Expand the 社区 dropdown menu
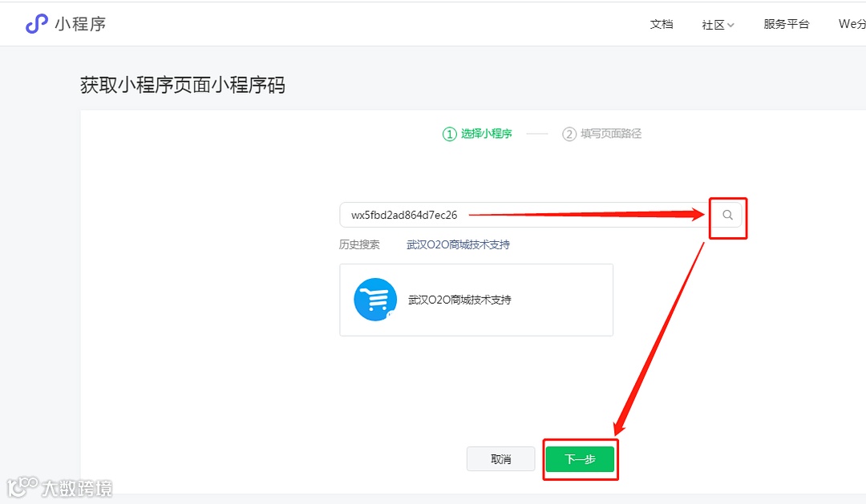Screen dimensions: 866x504 point(716,24)
